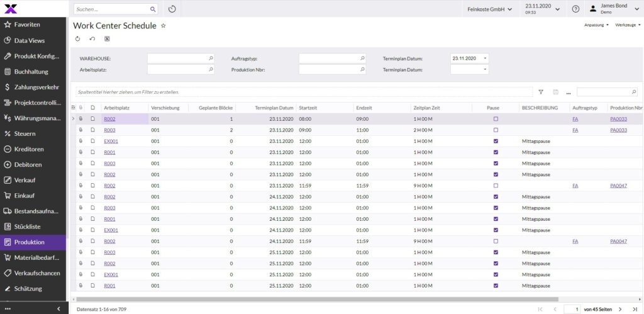
Task: Collapse the sidebar with arrow
Action: pyautogui.click(x=58, y=309)
